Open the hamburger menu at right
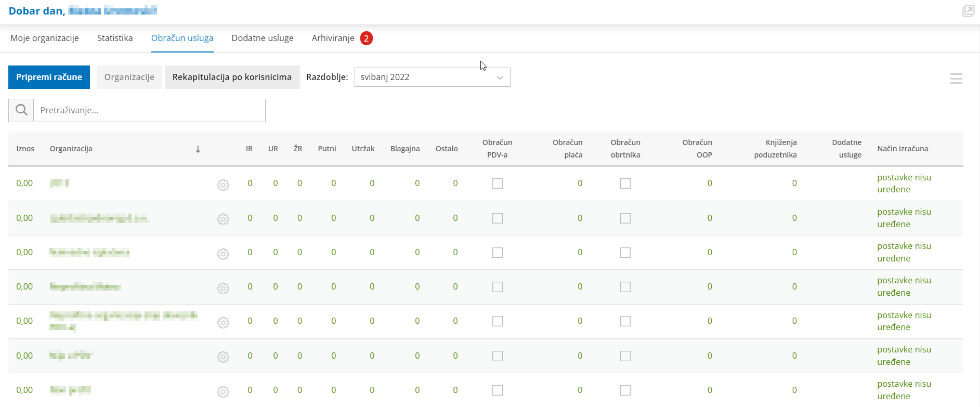This screenshot has height=407, width=980. (x=956, y=78)
